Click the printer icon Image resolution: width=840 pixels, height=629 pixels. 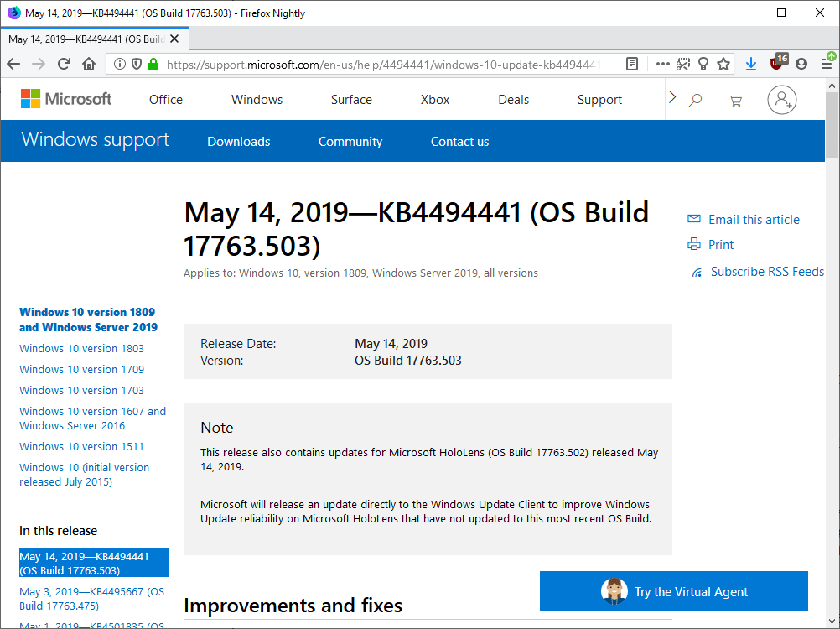click(694, 244)
